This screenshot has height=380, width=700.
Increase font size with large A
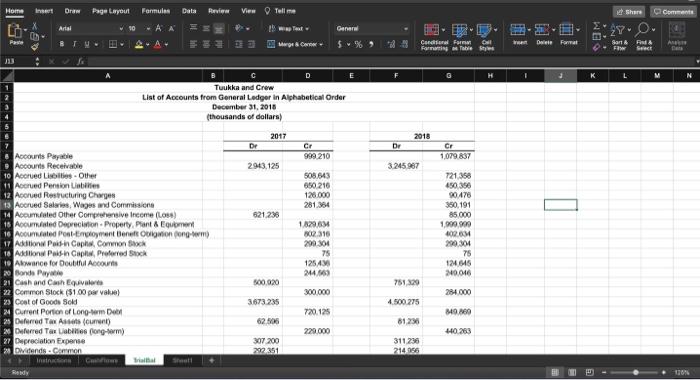(158, 29)
